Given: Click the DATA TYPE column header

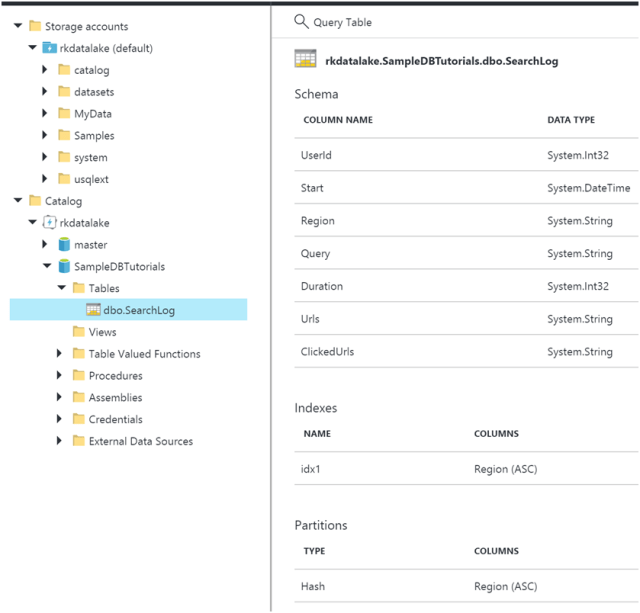Looking at the screenshot, I should [571, 120].
